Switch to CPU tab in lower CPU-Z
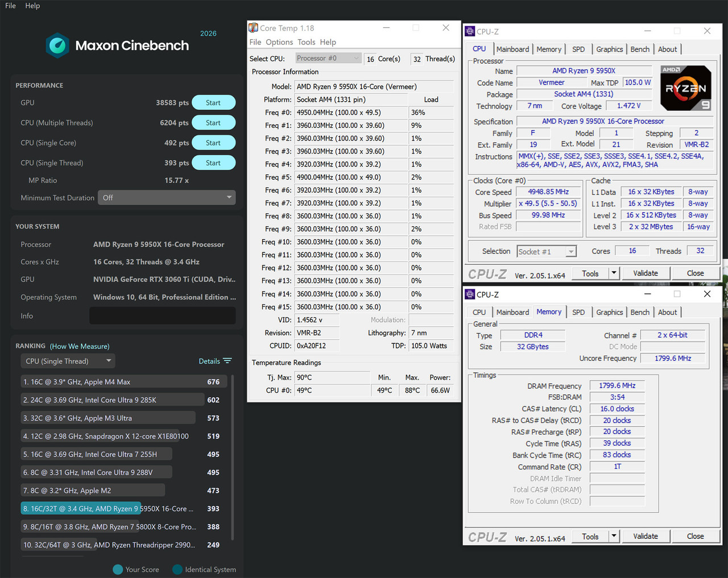 coord(479,312)
